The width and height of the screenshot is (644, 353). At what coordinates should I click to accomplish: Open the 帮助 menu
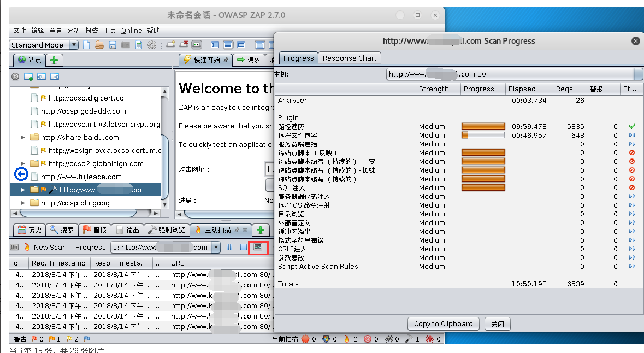(153, 31)
